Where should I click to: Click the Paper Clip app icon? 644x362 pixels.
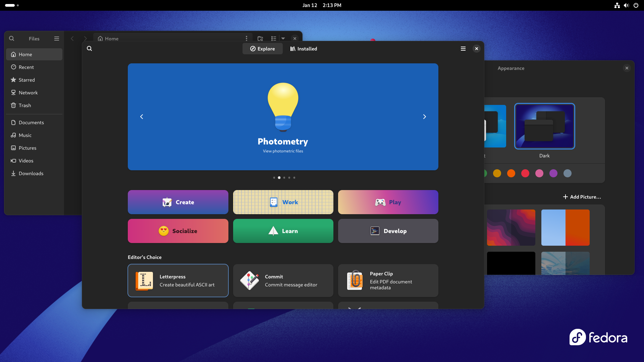[355, 281]
